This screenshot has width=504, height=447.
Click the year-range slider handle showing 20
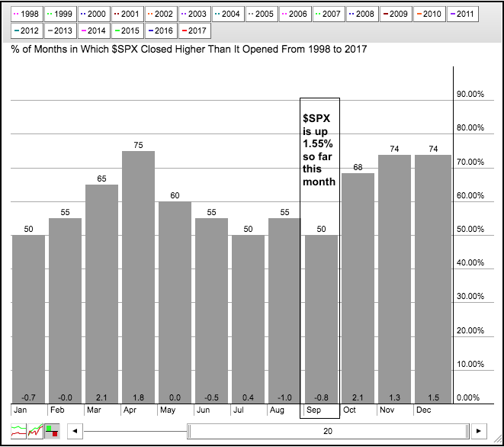[x=327, y=432]
